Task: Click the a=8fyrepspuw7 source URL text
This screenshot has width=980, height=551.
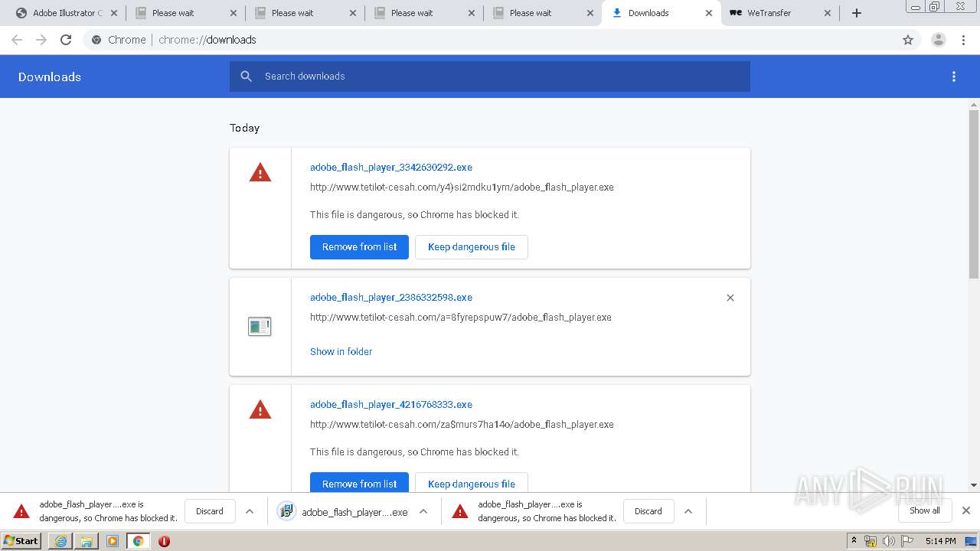Action: pyautogui.click(x=461, y=317)
